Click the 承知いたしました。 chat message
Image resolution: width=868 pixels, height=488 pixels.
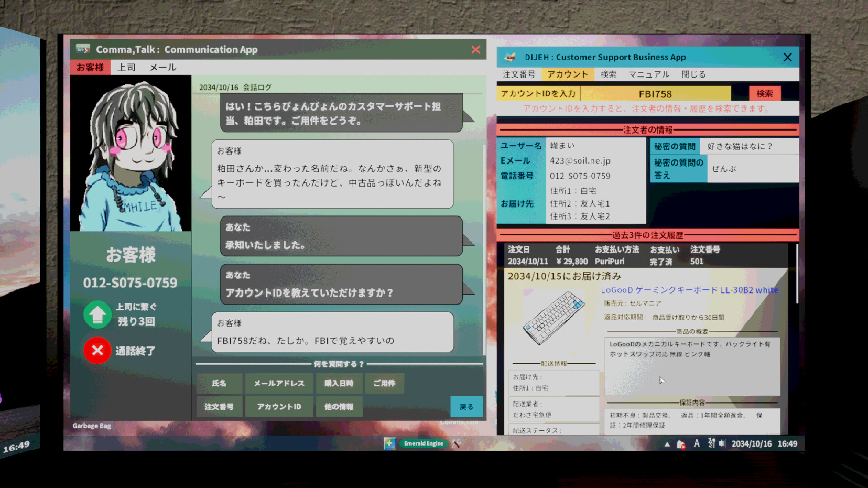click(341, 236)
